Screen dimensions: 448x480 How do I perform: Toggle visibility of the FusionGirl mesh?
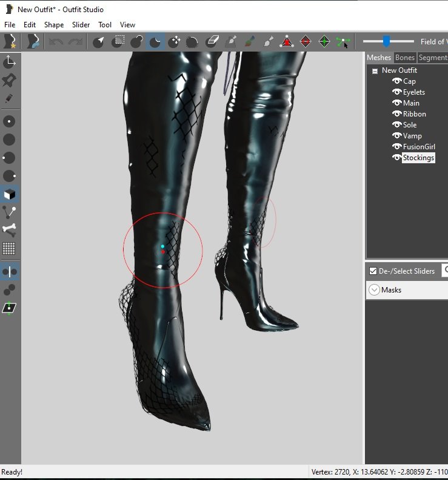[x=396, y=147]
